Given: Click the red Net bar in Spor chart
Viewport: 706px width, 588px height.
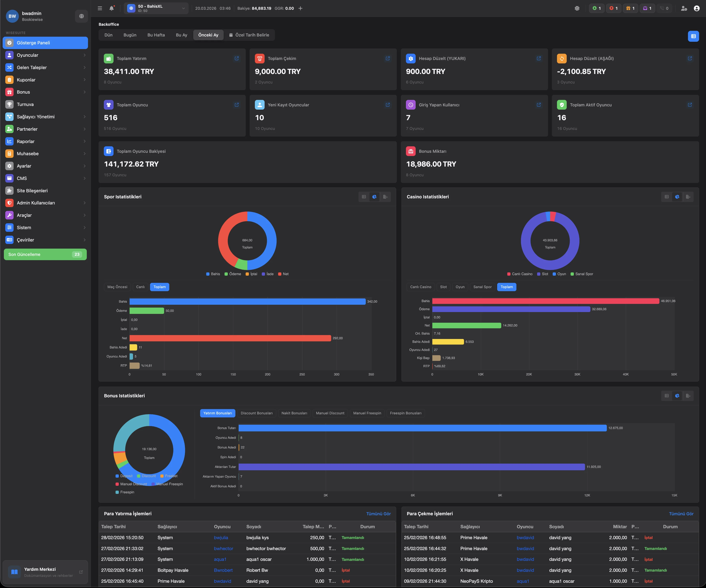Looking at the screenshot, I should point(230,338).
